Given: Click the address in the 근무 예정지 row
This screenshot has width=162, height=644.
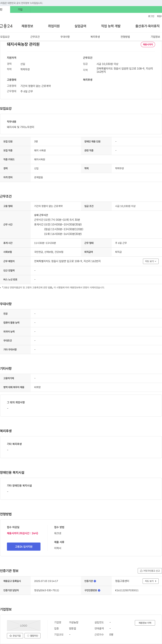Looking at the screenshot, I should tap(67, 261).
